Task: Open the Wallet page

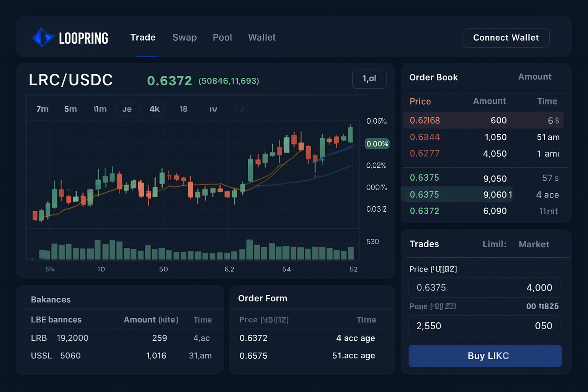Action: (x=262, y=37)
